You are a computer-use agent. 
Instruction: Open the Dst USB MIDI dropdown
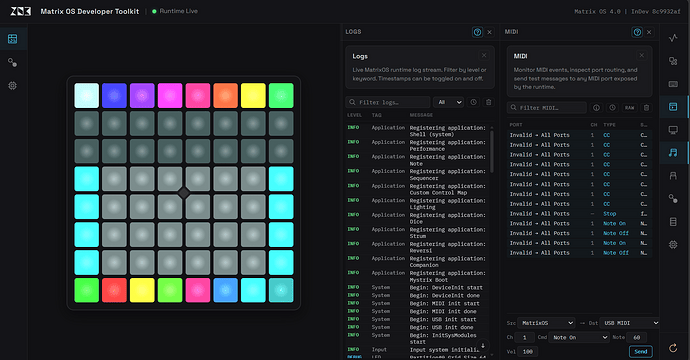click(x=629, y=323)
